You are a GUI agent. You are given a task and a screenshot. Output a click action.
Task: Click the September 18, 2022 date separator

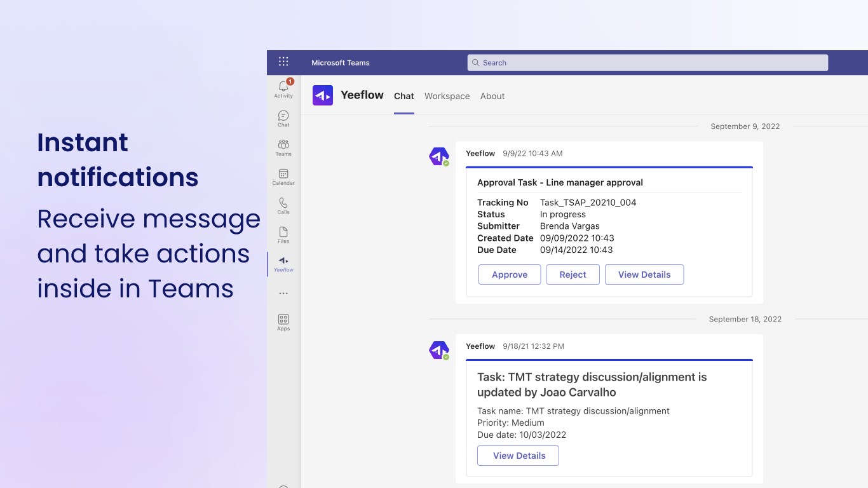745,319
